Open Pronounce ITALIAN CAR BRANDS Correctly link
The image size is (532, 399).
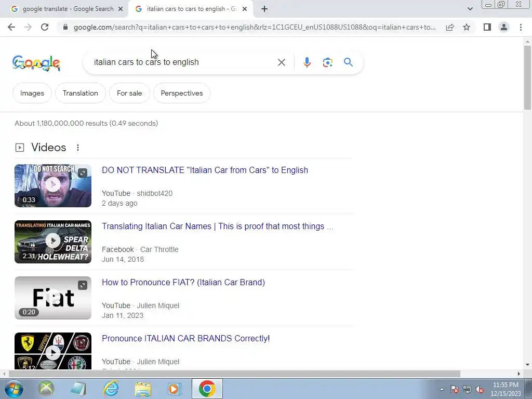tap(185, 338)
